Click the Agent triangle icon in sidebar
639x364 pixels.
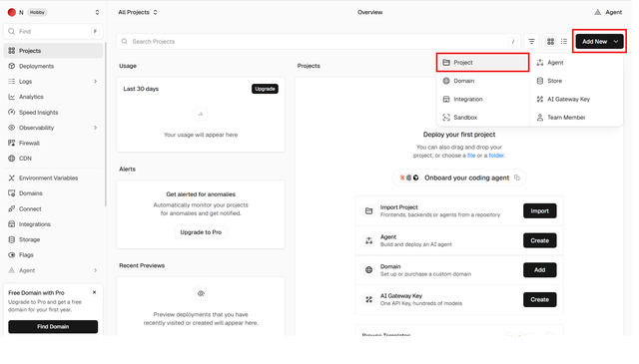tap(11, 270)
